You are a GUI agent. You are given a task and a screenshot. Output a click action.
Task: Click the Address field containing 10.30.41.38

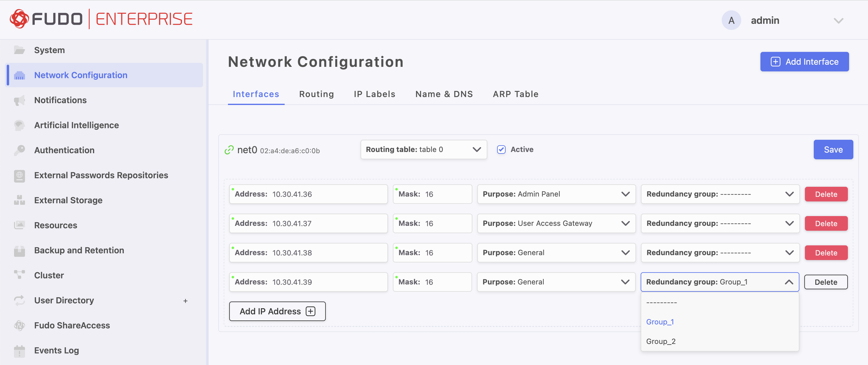click(308, 253)
